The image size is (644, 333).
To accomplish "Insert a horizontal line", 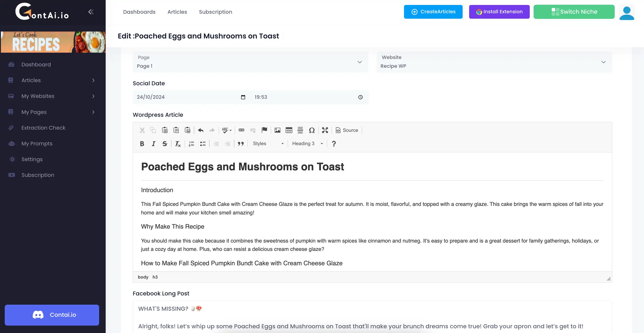I will pos(300,130).
